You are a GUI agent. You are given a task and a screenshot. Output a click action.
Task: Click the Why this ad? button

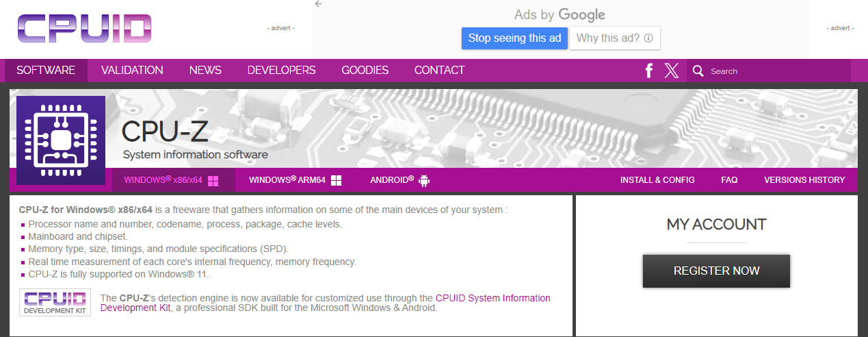pyautogui.click(x=615, y=38)
